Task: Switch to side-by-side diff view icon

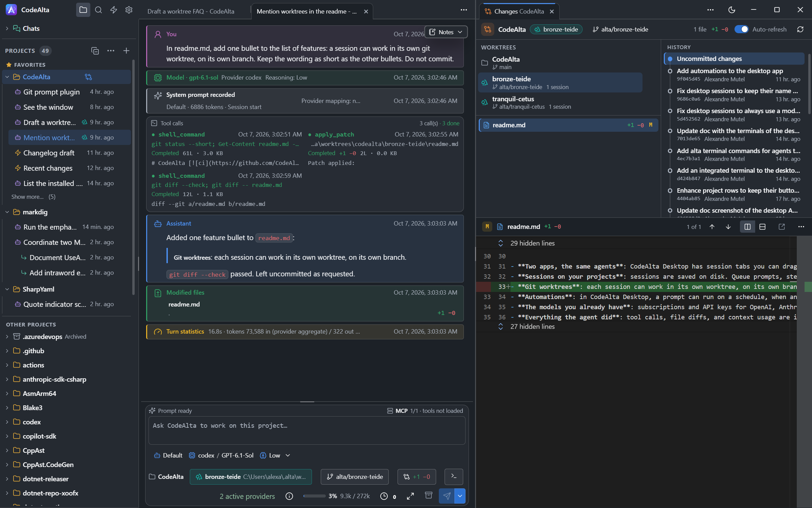Action: (747, 227)
